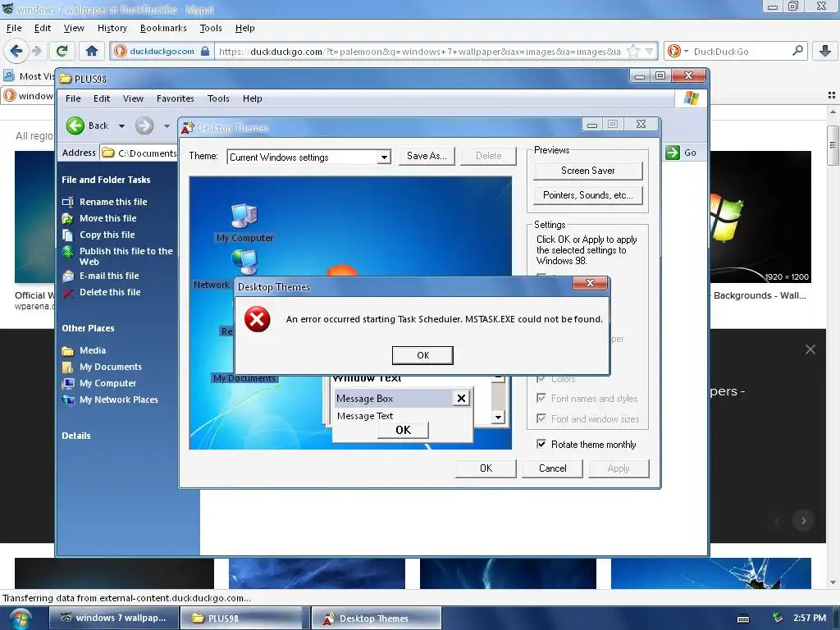Click the tray icon beside the clock
This screenshot has height=630, width=840.
(778, 618)
